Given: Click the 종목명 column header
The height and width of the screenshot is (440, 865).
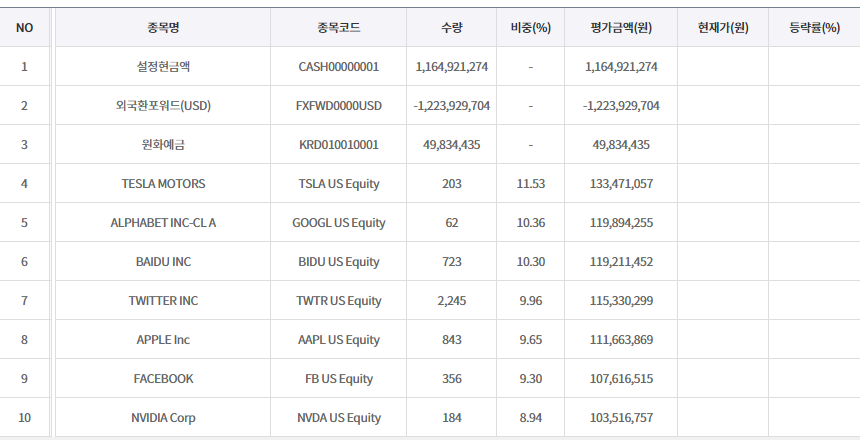Looking at the screenshot, I should point(163,28).
